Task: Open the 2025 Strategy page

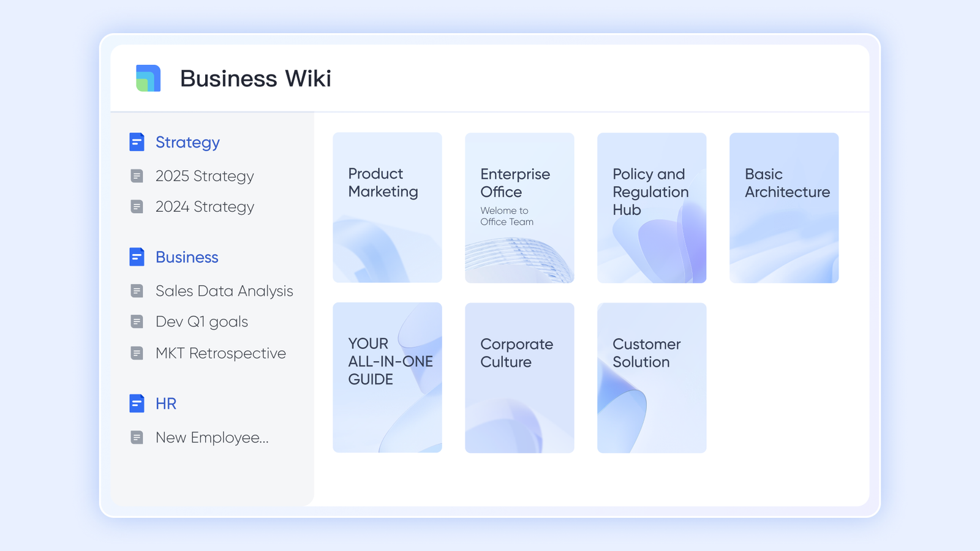Action: tap(205, 176)
